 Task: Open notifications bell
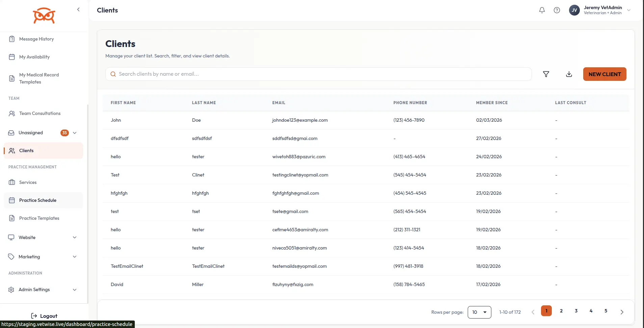(542, 10)
